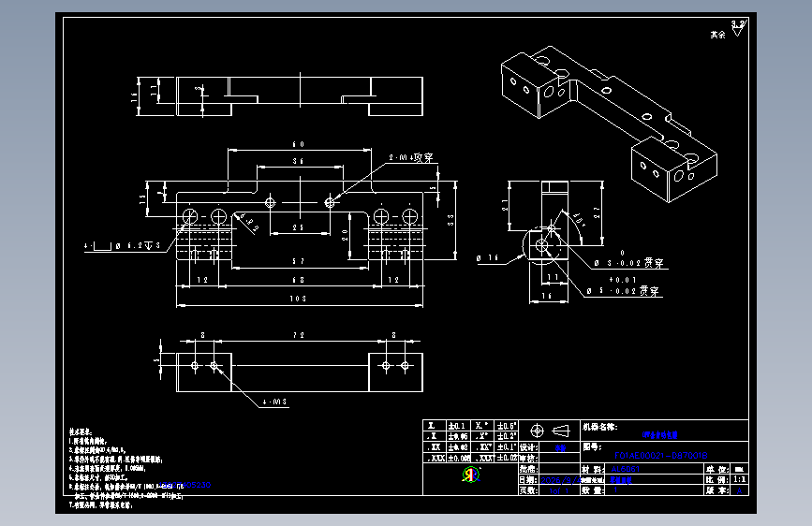Click the 审核 field label
The height and width of the screenshot is (526, 812).
click(x=529, y=458)
